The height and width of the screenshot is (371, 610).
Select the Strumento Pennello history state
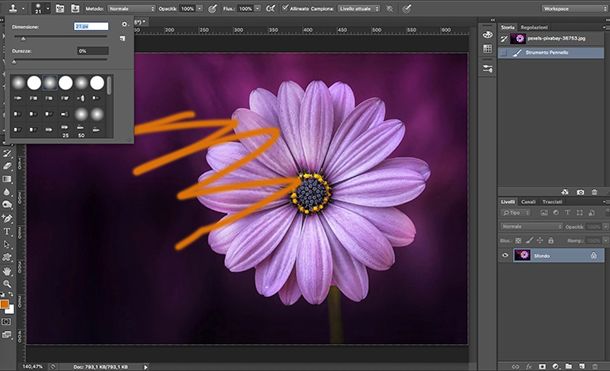point(551,52)
